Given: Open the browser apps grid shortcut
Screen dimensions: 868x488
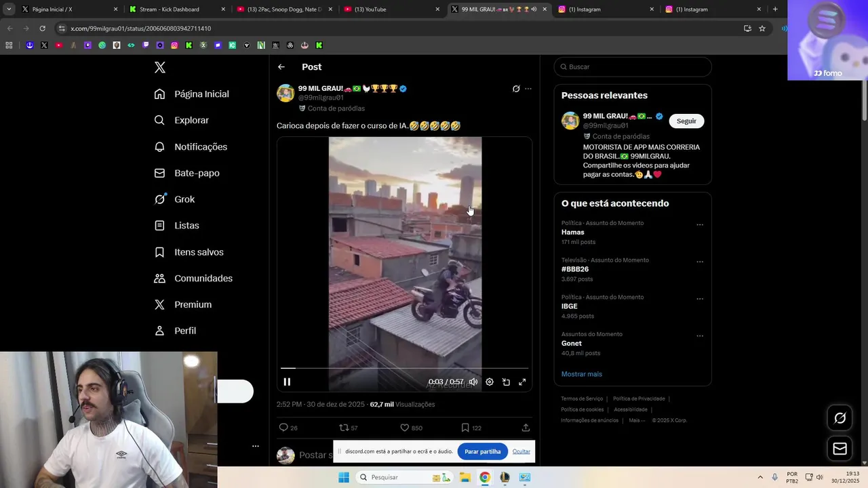Looking at the screenshot, I should click(x=9, y=45).
